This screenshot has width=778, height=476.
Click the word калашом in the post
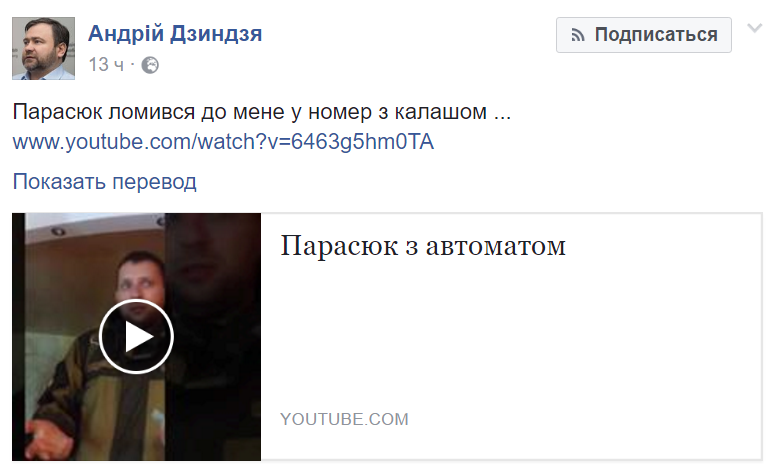point(441,112)
